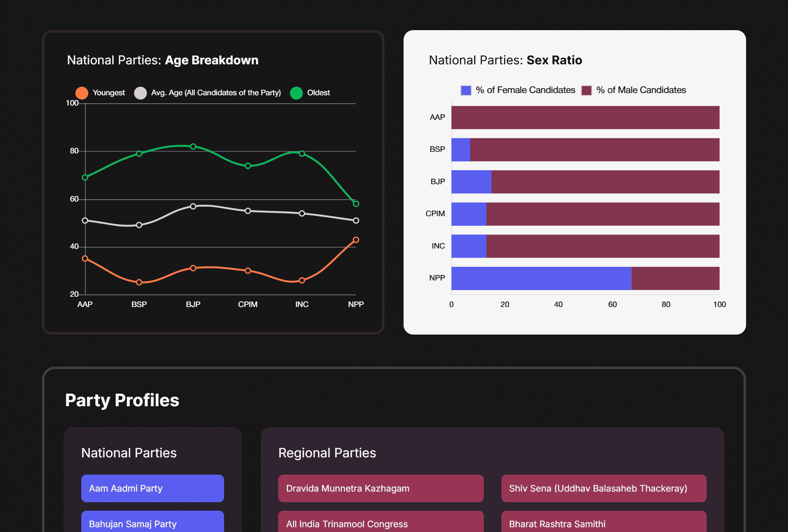Click the AAP male candidates bar
The width and height of the screenshot is (788, 532).
point(585,118)
